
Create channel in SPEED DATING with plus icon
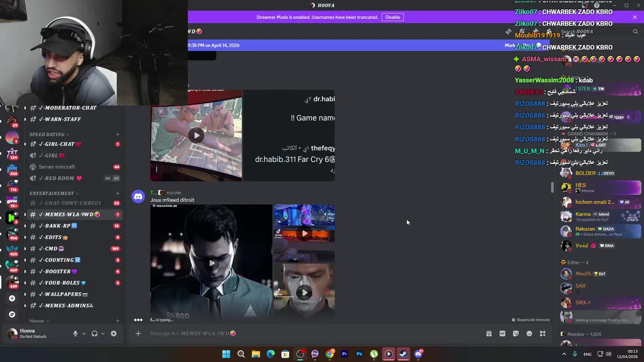click(x=117, y=134)
